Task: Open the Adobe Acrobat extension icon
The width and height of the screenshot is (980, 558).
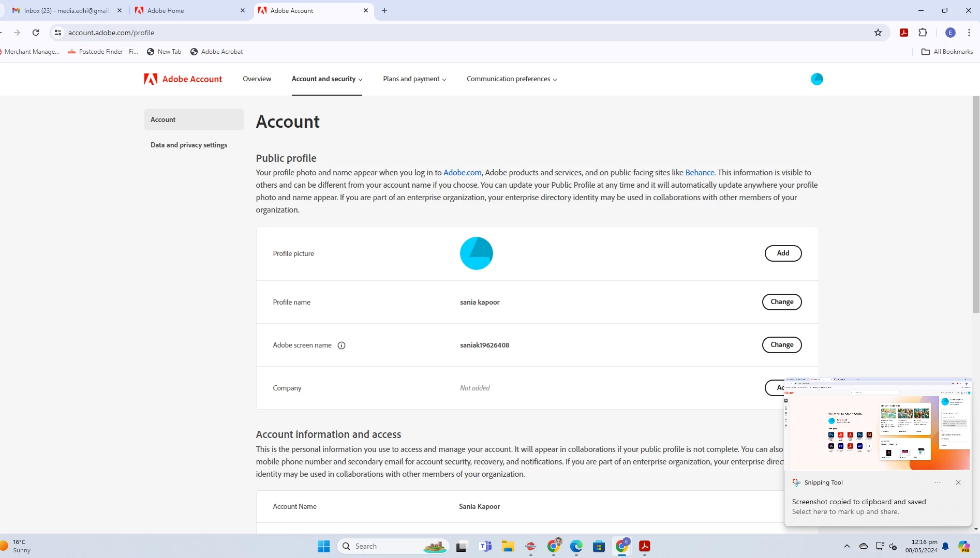Action: pyautogui.click(x=904, y=33)
